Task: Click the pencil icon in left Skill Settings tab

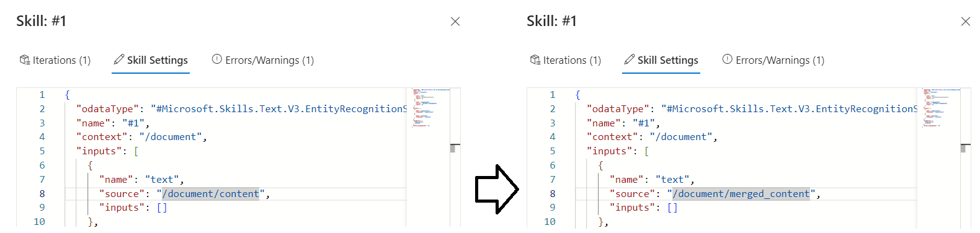Action: (x=119, y=59)
